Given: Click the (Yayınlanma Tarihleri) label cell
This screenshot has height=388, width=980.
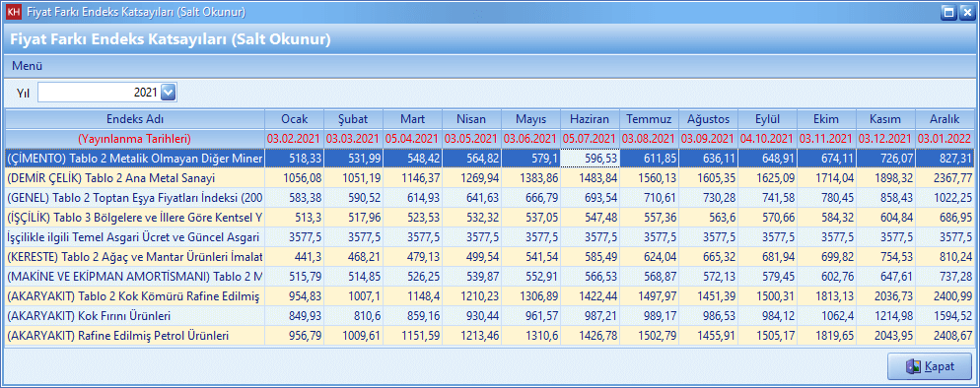Looking at the screenshot, I should (135, 139).
